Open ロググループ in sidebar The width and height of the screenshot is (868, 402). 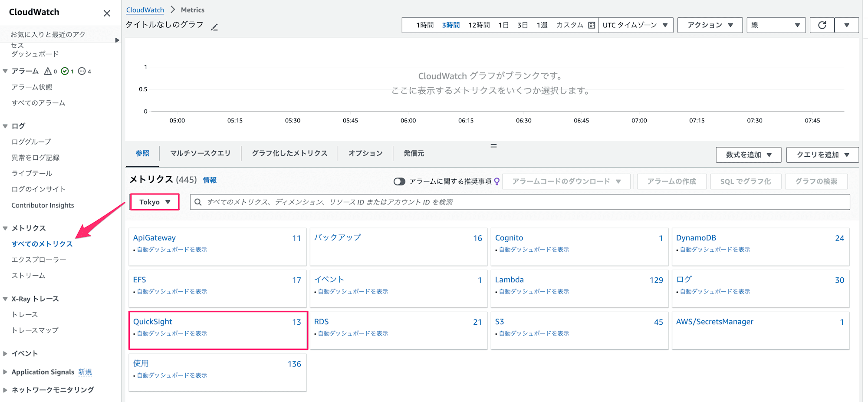coord(31,142)
